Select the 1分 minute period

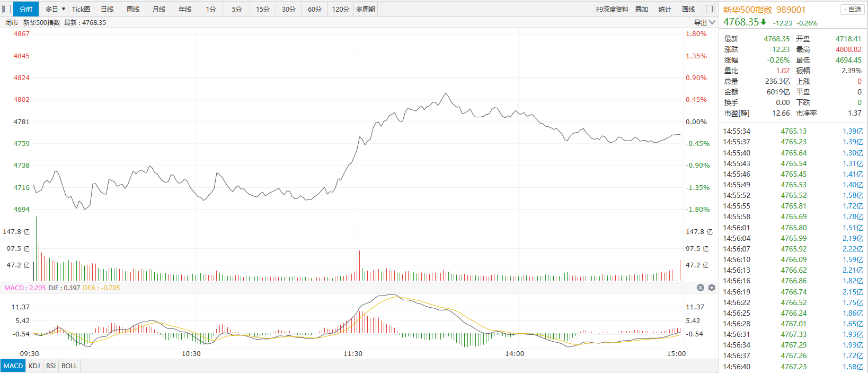(x=211, y=9)
